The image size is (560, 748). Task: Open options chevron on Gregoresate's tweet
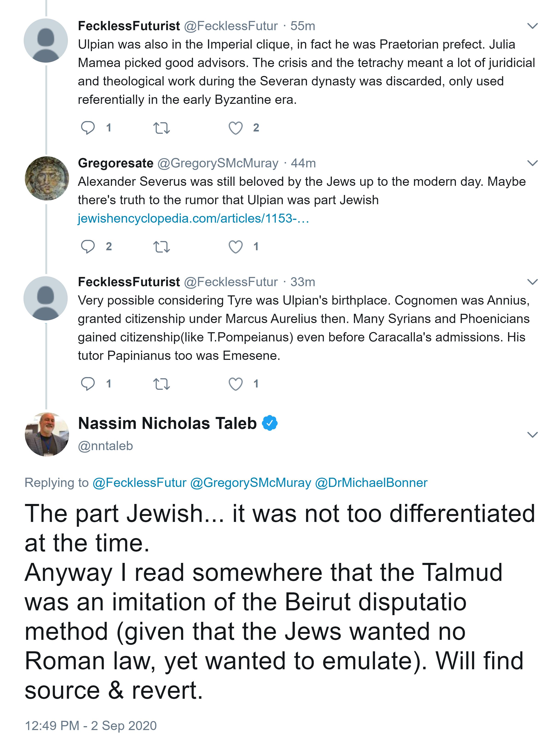pyautogui.click(x=532, y=163)
